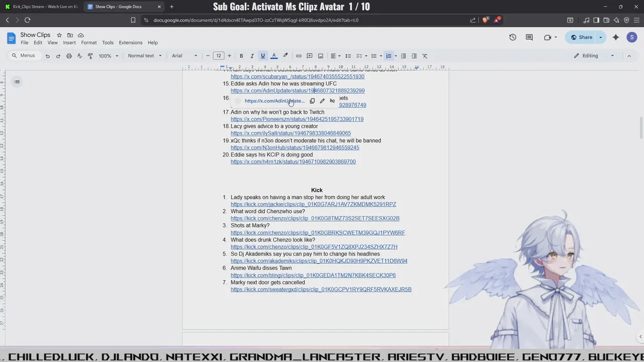
Task: Increase font size with plus button
Action: 229,56
